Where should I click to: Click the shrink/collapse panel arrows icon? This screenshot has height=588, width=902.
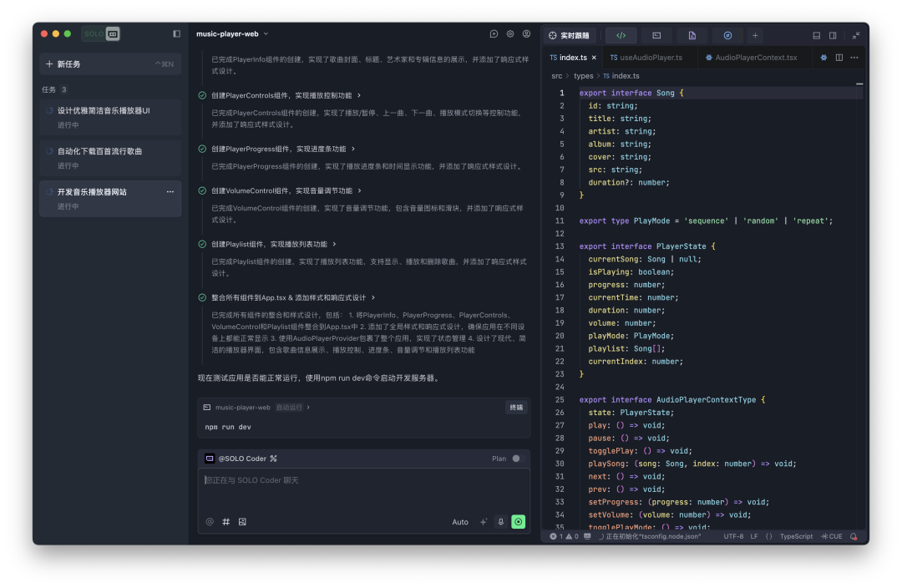click(856, 35)
